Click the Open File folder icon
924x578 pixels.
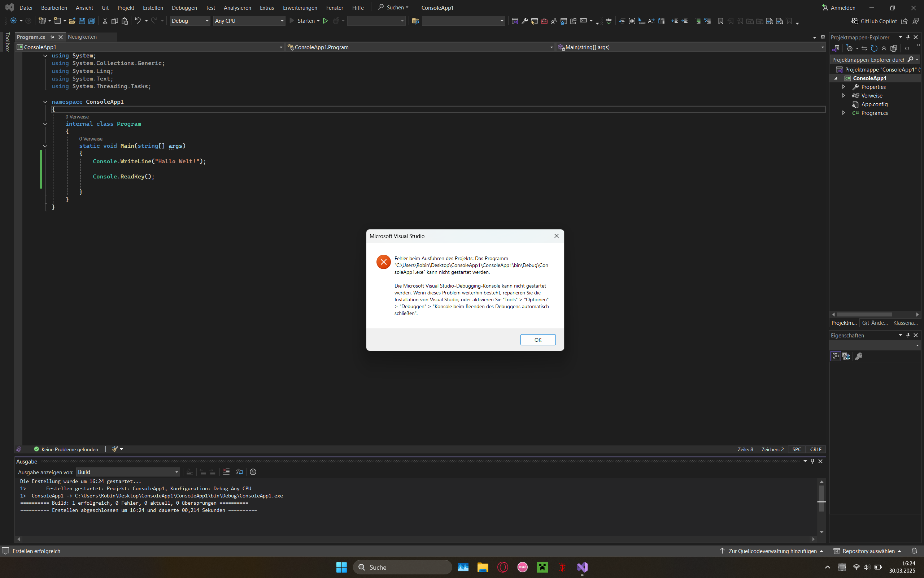click(72, 21)
